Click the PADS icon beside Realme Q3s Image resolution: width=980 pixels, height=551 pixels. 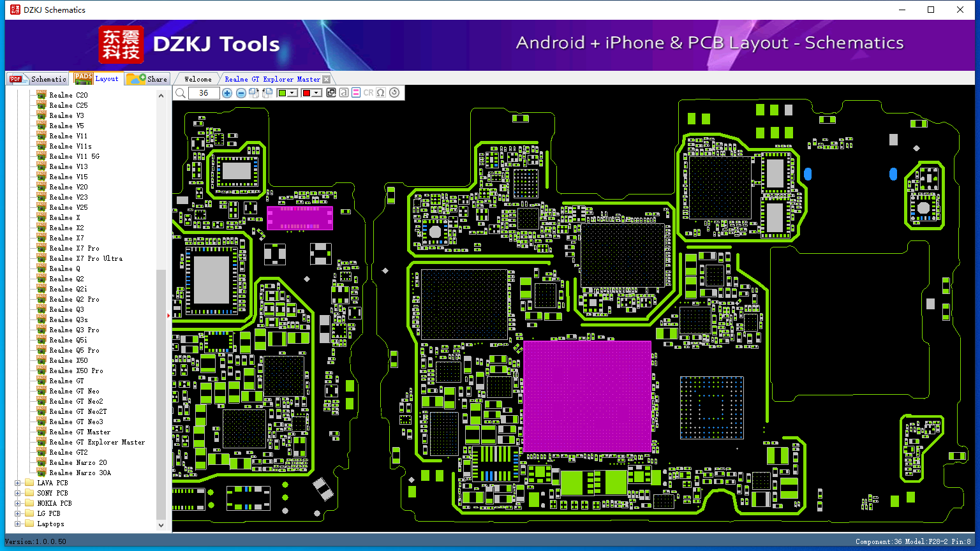[41, 320]
